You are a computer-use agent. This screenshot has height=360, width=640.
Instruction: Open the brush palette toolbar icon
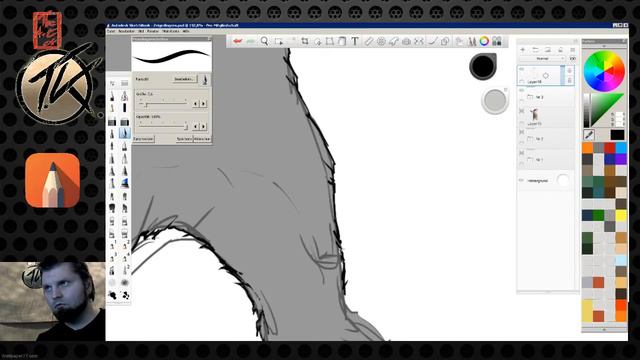[x=472, y=41]
